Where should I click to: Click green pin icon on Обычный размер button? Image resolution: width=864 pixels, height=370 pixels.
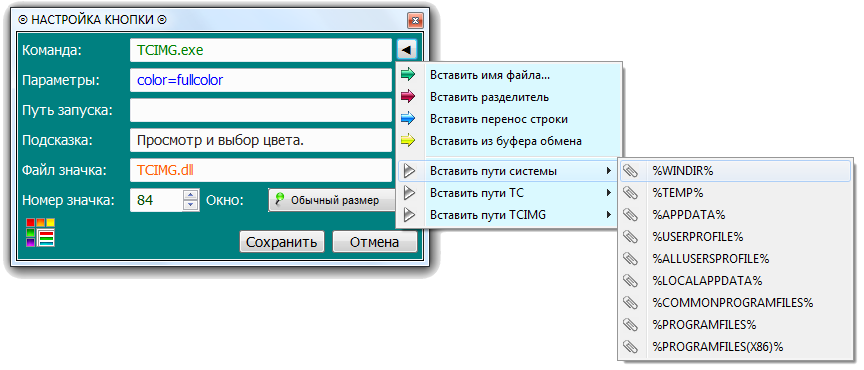pyautogui.click(x=281, y=199)
